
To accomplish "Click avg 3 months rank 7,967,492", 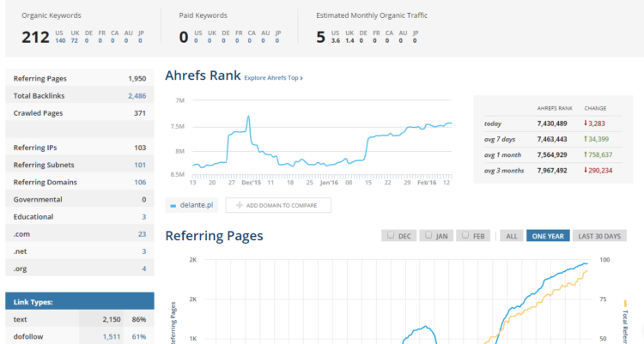I will [552, 171].
